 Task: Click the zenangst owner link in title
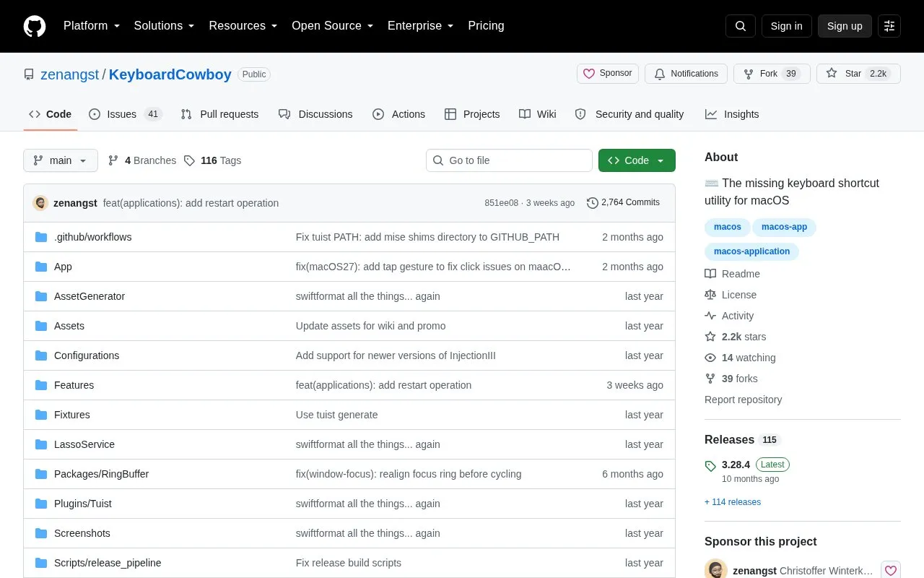click(70, 74)
